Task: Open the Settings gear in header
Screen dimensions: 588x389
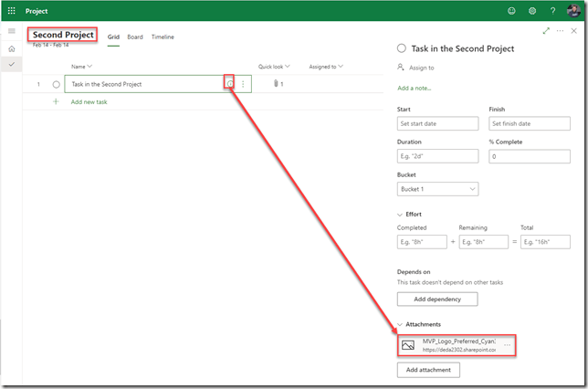Action: coord(532,11)
